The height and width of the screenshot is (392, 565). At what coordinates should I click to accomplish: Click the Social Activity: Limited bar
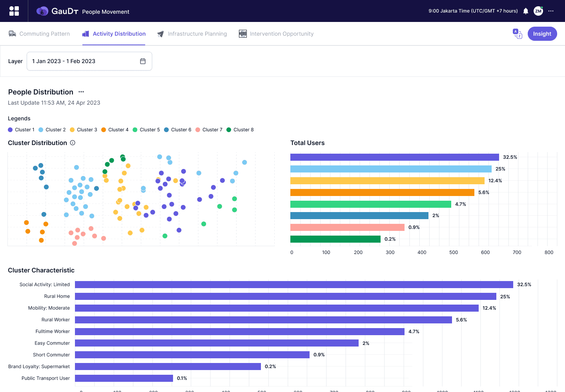(294, 285)
